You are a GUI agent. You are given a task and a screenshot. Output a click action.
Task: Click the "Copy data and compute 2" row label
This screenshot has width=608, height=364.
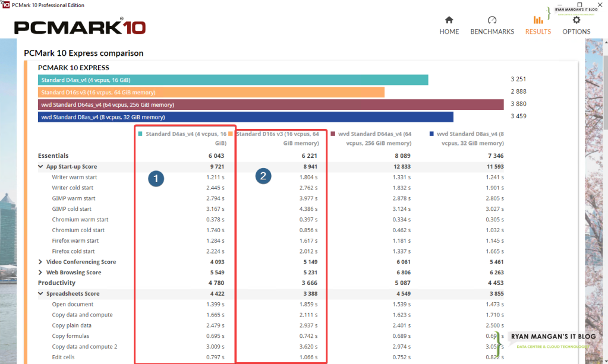tap(84, 347)
